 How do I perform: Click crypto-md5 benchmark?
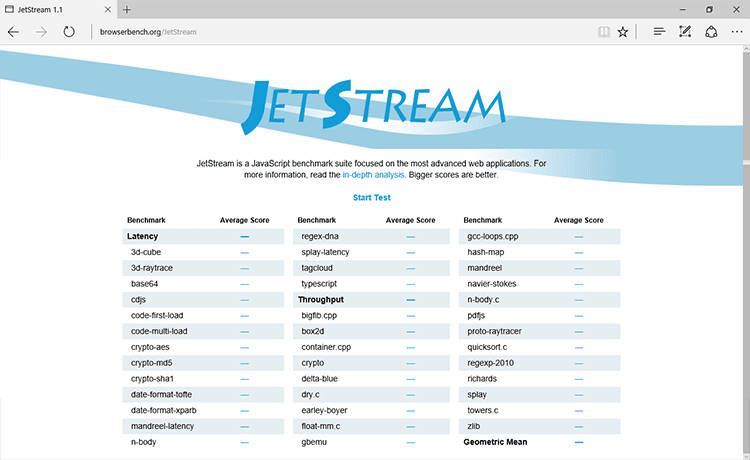tap(152, 363)
